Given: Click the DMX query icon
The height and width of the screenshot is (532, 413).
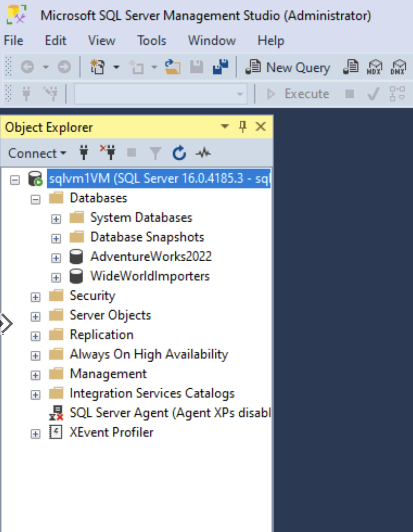Looking at the screenshot, I should click(x=398, y=67).
